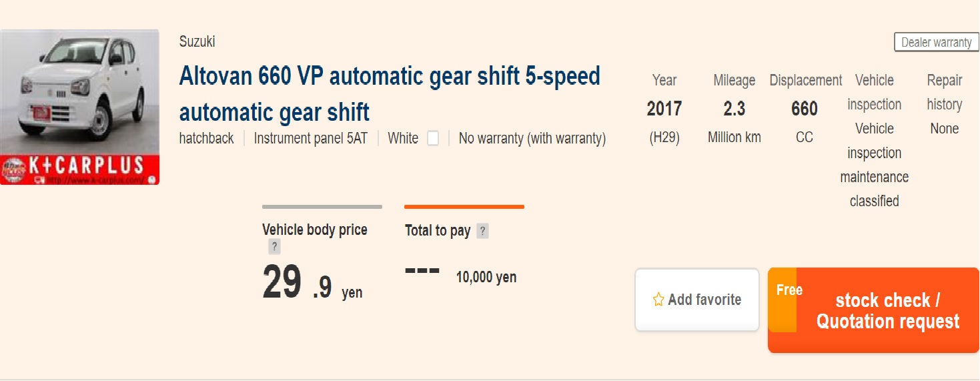
Task: Click the star icon in Add favorite
Action: click(658, 300)
